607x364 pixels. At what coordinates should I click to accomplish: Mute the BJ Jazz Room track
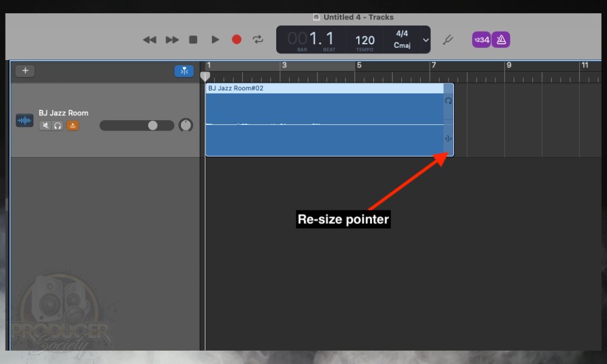pos(46,126)
